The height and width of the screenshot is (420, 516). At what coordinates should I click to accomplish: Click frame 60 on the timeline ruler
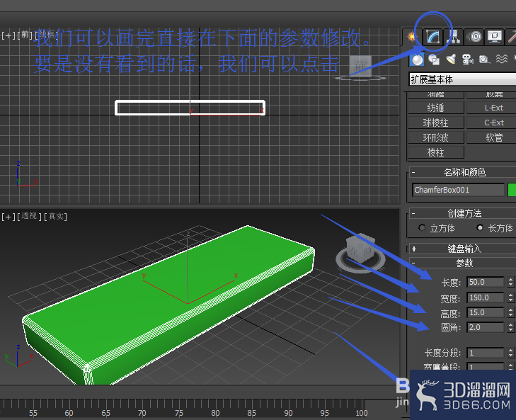[x=69, y=413]
